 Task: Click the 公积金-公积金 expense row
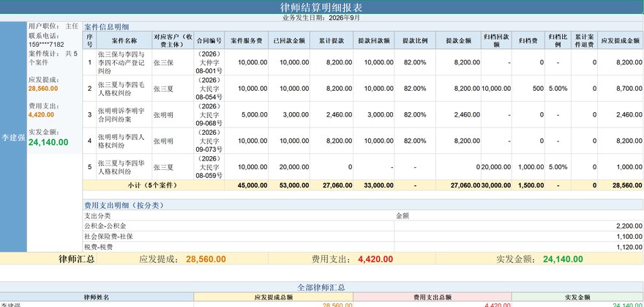105,226
